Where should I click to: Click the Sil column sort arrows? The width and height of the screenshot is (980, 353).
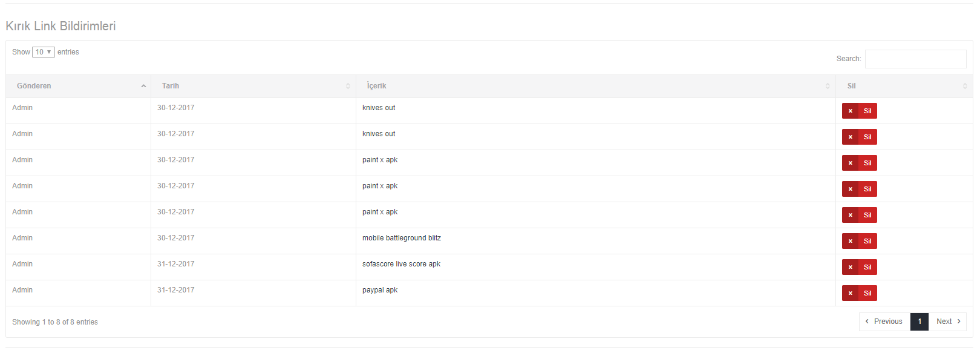965,86
